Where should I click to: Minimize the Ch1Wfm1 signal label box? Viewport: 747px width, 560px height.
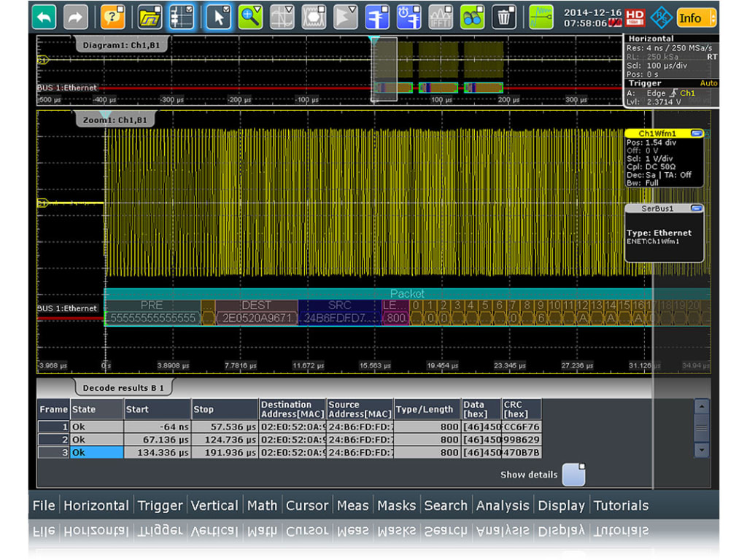point(697,133)
